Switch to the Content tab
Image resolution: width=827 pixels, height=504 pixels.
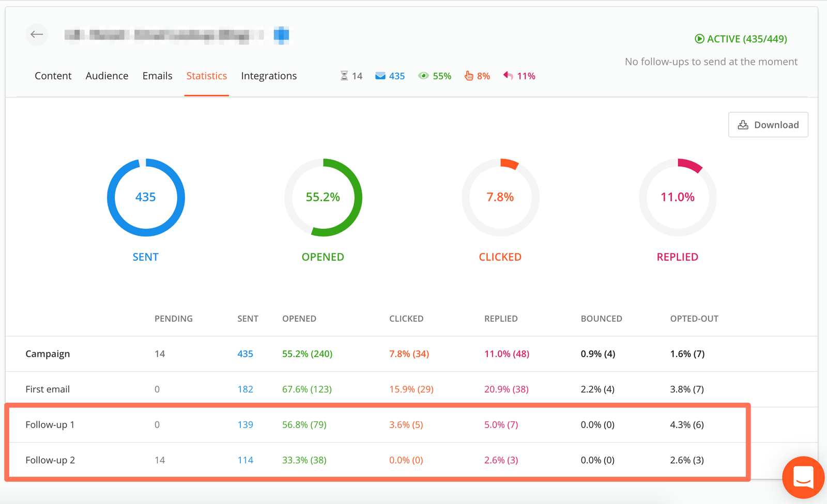tap(53, 76)
